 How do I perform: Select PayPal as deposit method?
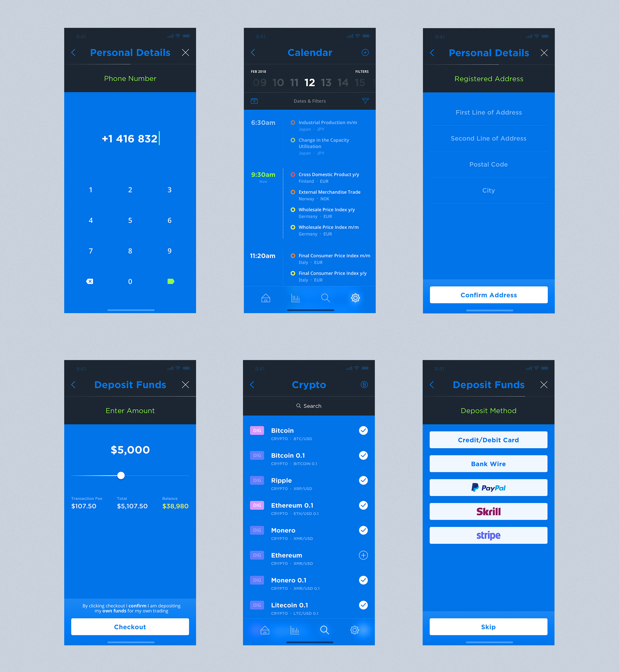[488, 488]
